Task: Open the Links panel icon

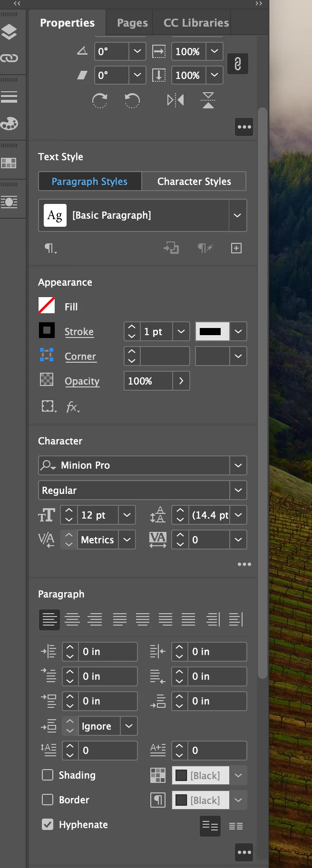Action: click(9, 58)
